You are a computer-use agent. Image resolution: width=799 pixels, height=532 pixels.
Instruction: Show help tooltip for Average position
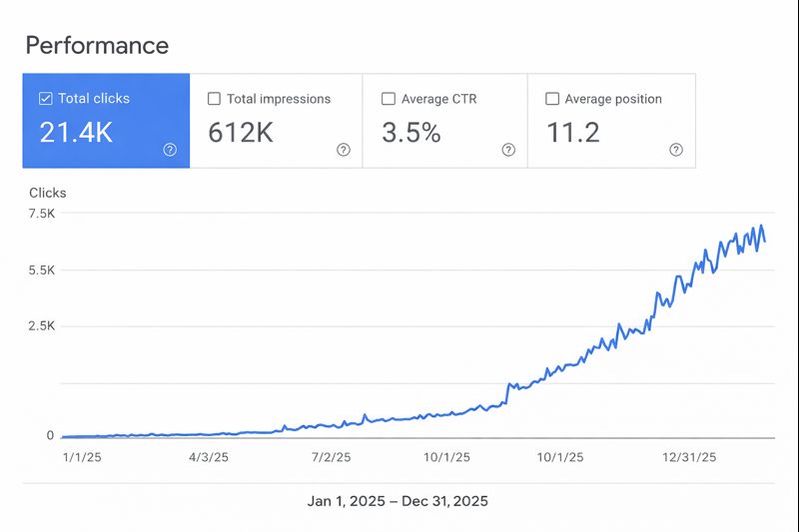tap(676, 150)
